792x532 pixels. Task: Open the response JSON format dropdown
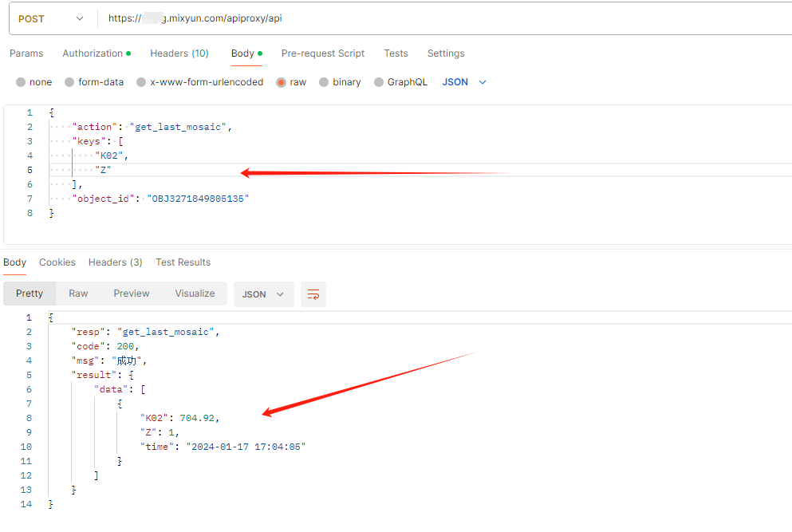coord(263,294)
